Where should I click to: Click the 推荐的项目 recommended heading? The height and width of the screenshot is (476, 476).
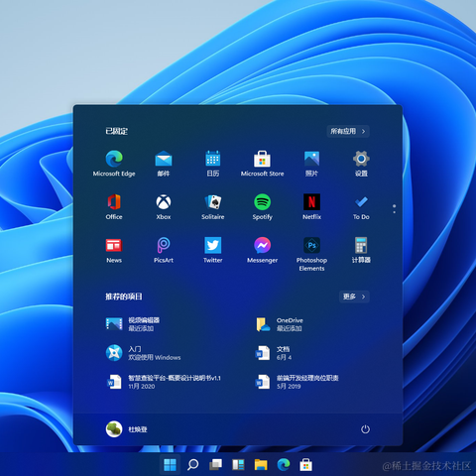tap(124, 297)
